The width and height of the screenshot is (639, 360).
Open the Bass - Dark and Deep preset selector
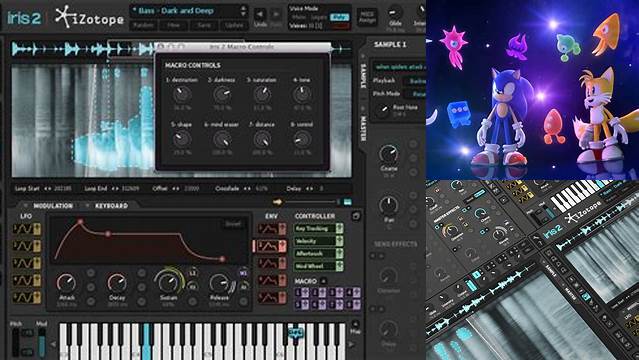(189, 11)
